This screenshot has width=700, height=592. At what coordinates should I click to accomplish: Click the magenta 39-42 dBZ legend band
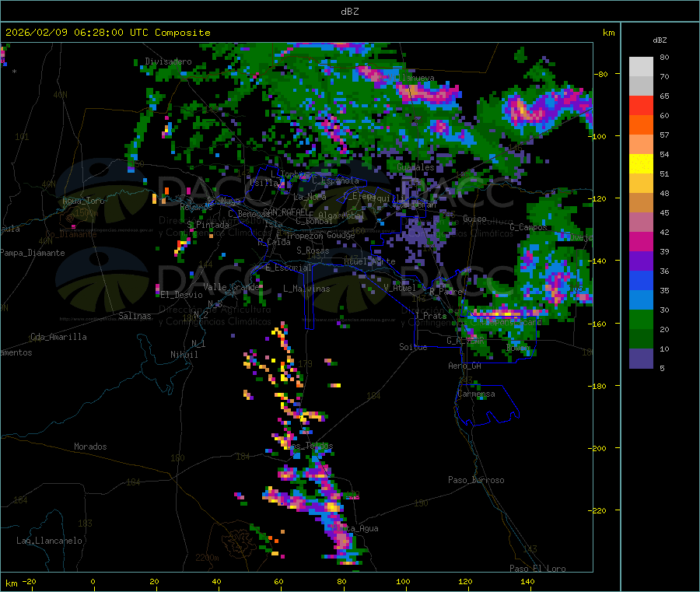coord(641,241)
